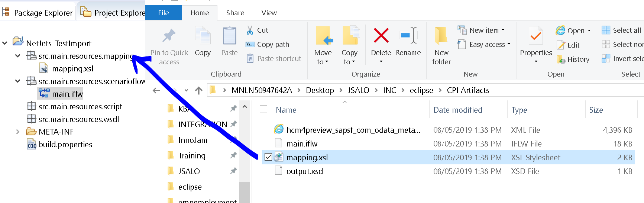Screen dimensions: 644x203
Task: Sort by the Type column header
Action: pyautogui.click(x=519, y=110)
